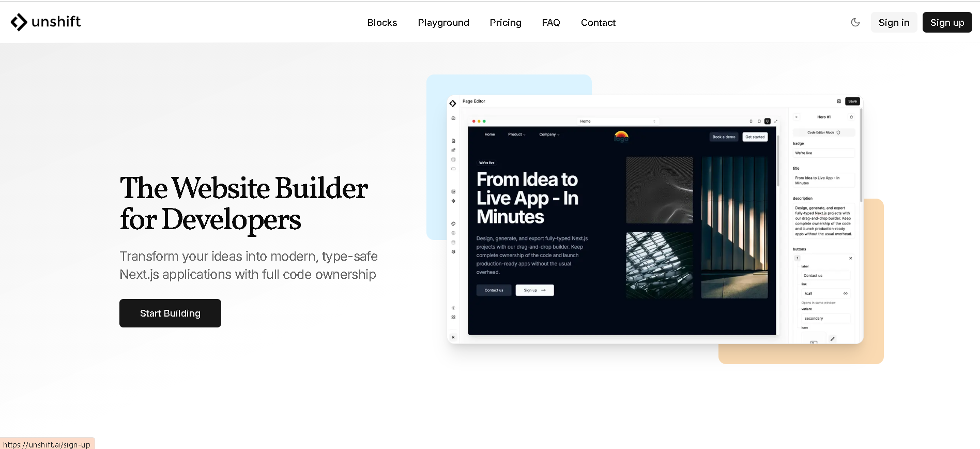Open the FAQ nav link

(551, 23)
